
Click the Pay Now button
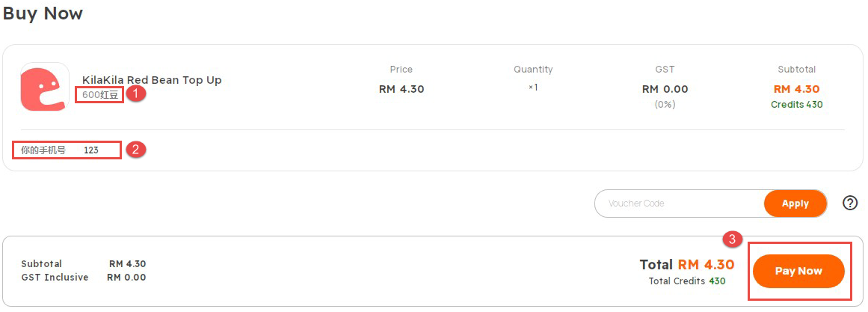[798, 272]
